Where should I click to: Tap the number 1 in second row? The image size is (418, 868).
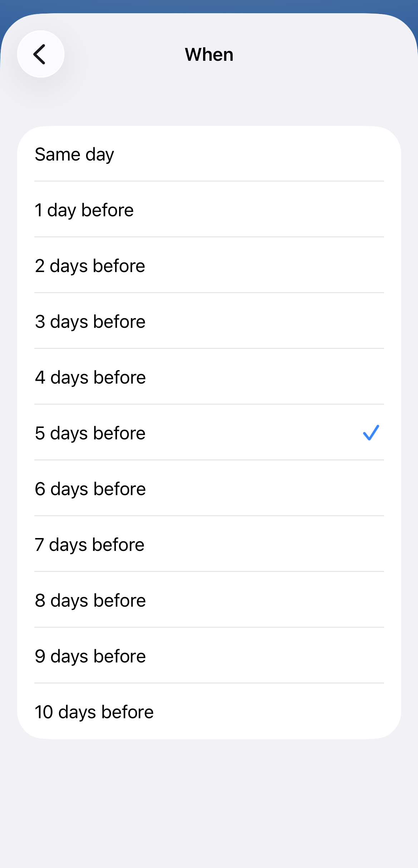[x=39, y=210]
